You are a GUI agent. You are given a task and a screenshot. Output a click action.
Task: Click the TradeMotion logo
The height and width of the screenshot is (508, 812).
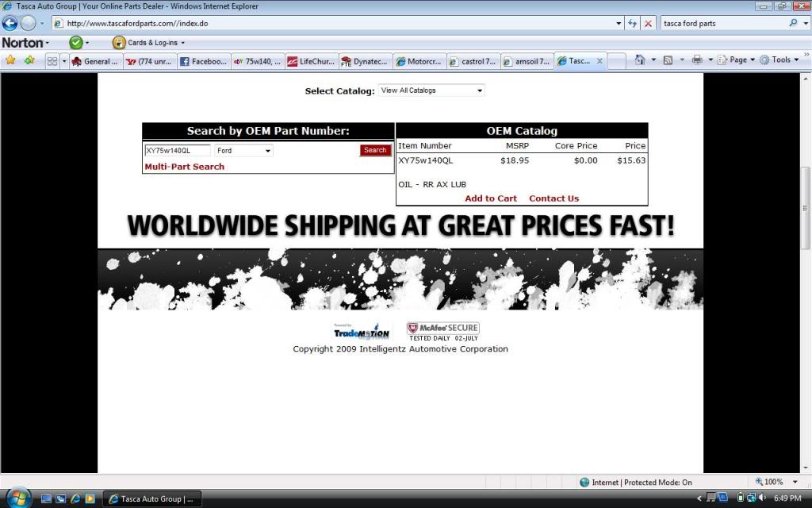[361, 332]
